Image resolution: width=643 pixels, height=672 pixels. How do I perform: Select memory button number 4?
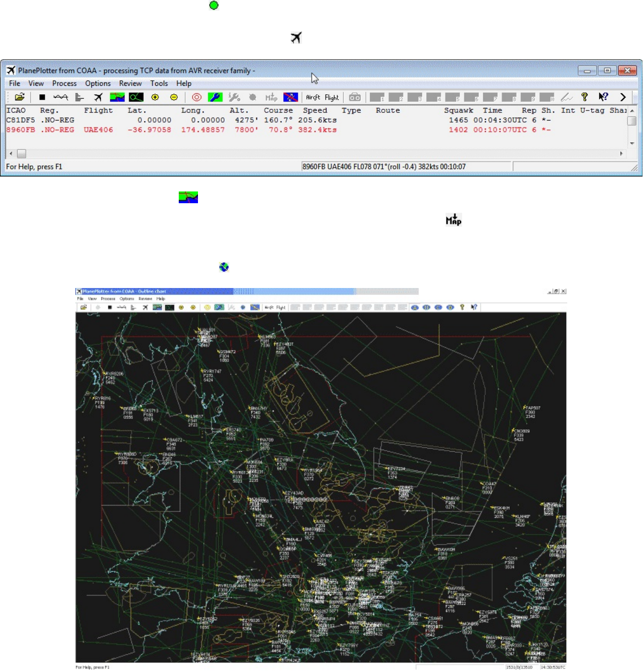coord(434,97)
